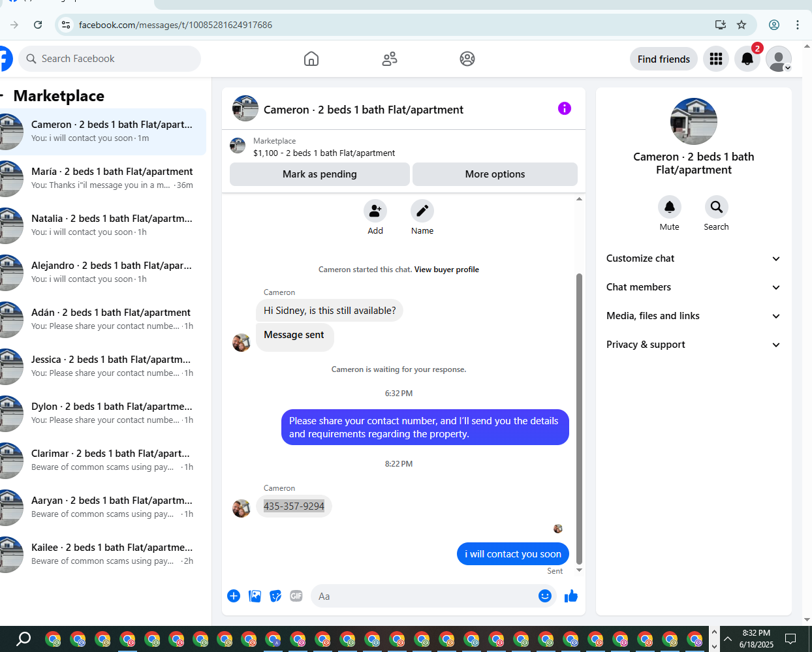Open Kailee conversation in chat list

[103, 554]
